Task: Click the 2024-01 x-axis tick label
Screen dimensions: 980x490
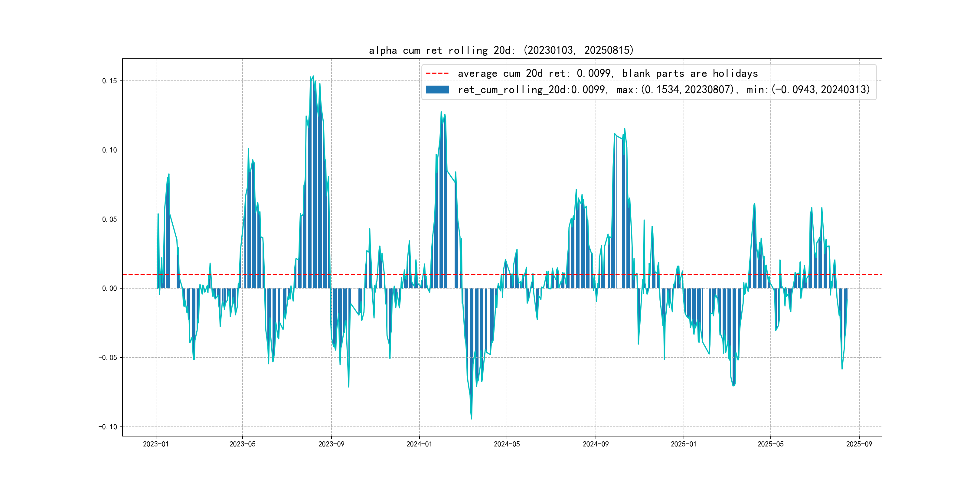Action: coord(419,444)
